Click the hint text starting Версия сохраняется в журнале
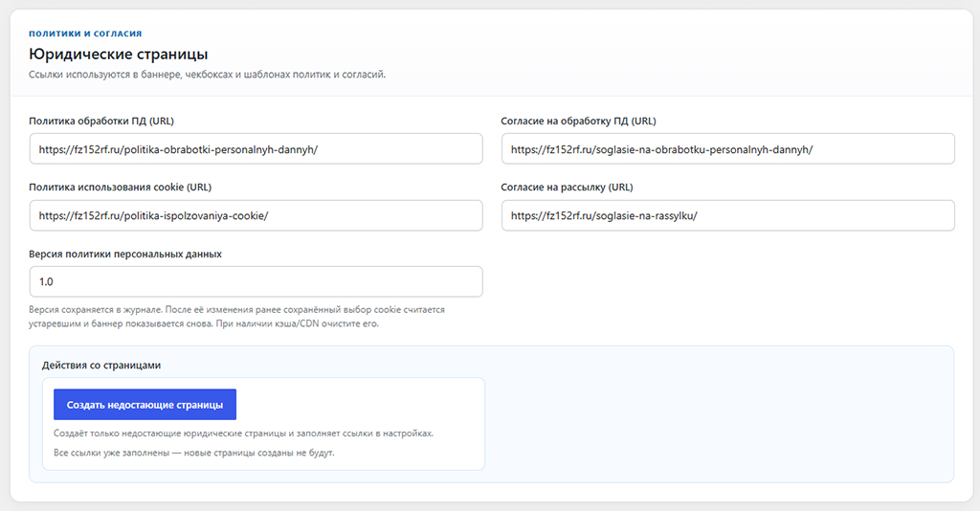 [237, 317]
